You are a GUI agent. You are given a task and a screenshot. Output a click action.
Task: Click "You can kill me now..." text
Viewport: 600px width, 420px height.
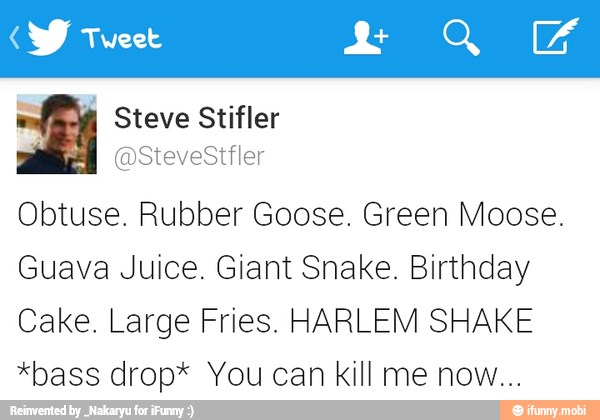[x=365, y=375]
